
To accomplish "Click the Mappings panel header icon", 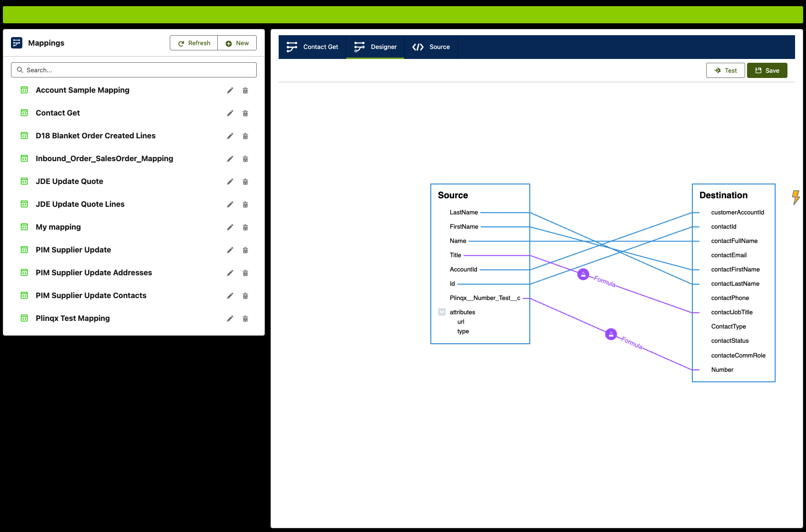I will [17, 43].
